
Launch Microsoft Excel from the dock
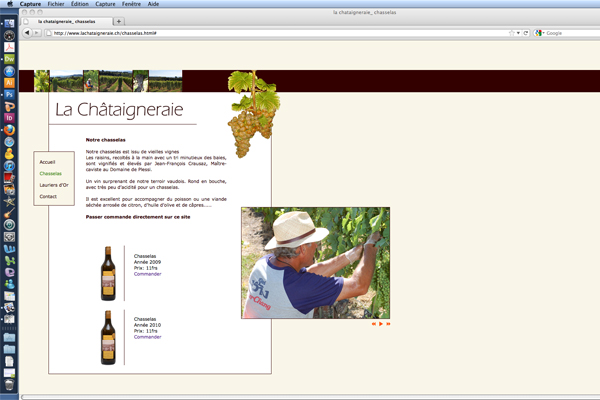pyautogui.click(x=9, y=261)
